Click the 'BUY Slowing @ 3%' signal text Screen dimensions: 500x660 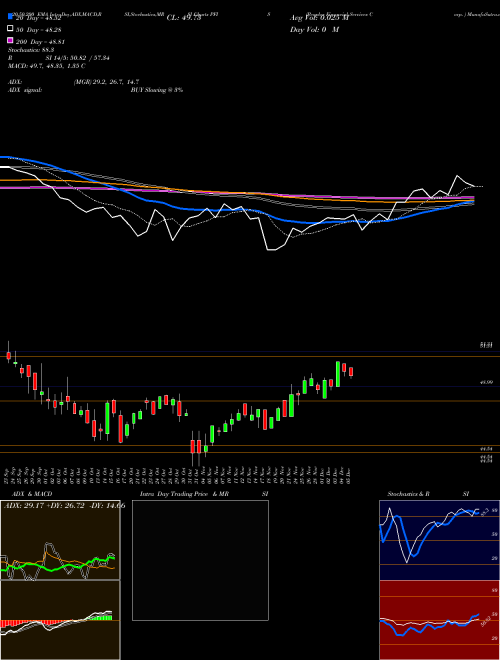(157, 90)
